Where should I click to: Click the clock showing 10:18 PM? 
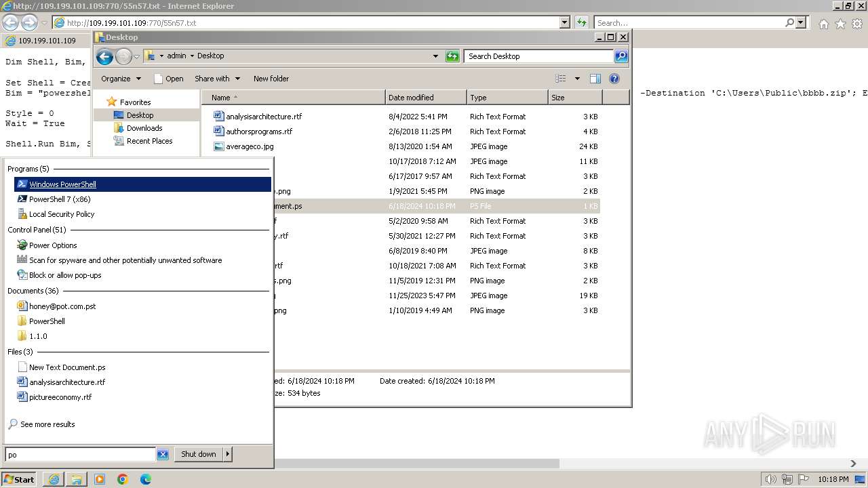pos(833,479)
